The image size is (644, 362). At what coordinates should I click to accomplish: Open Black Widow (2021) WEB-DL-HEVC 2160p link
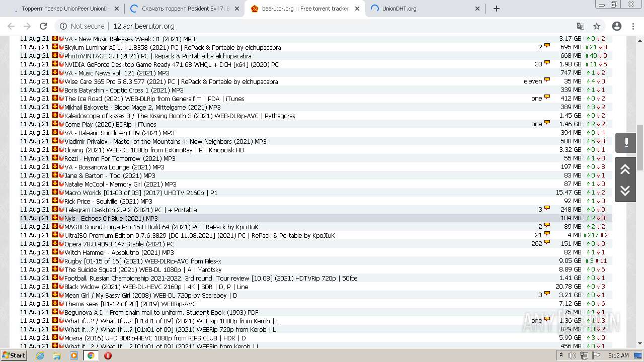(x=156, y=287)
